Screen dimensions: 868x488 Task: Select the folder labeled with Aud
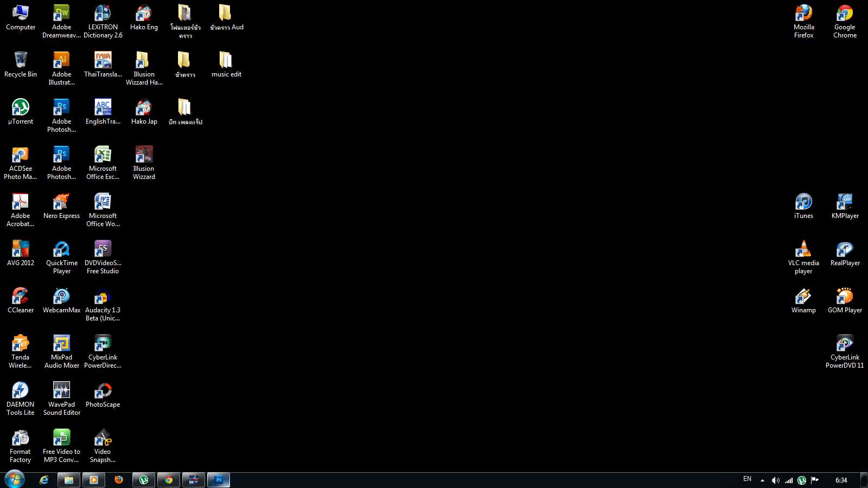[x=227, y=17]
